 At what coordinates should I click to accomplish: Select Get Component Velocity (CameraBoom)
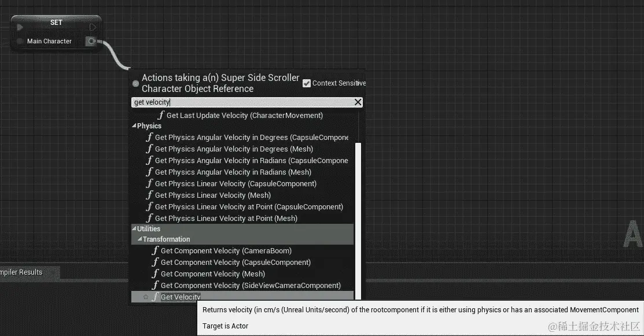226,250
